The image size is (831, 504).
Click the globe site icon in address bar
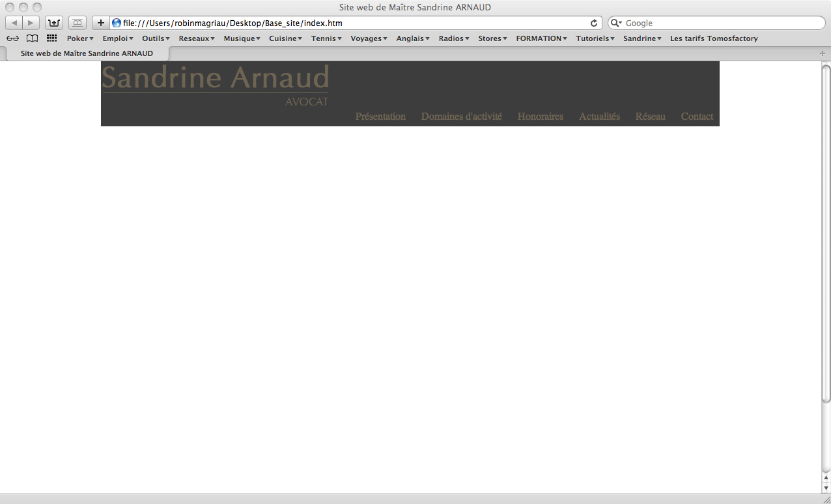coord(117,23)
